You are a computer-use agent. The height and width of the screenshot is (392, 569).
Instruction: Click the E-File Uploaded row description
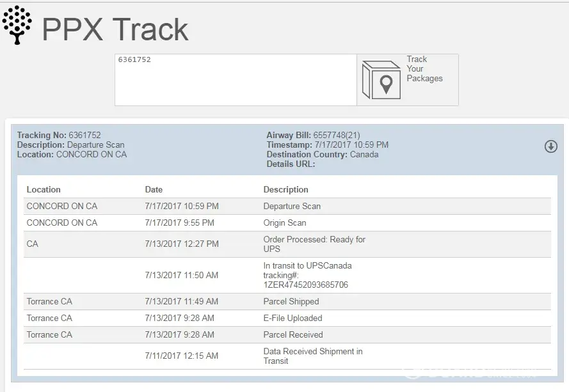tap(293, 318)
